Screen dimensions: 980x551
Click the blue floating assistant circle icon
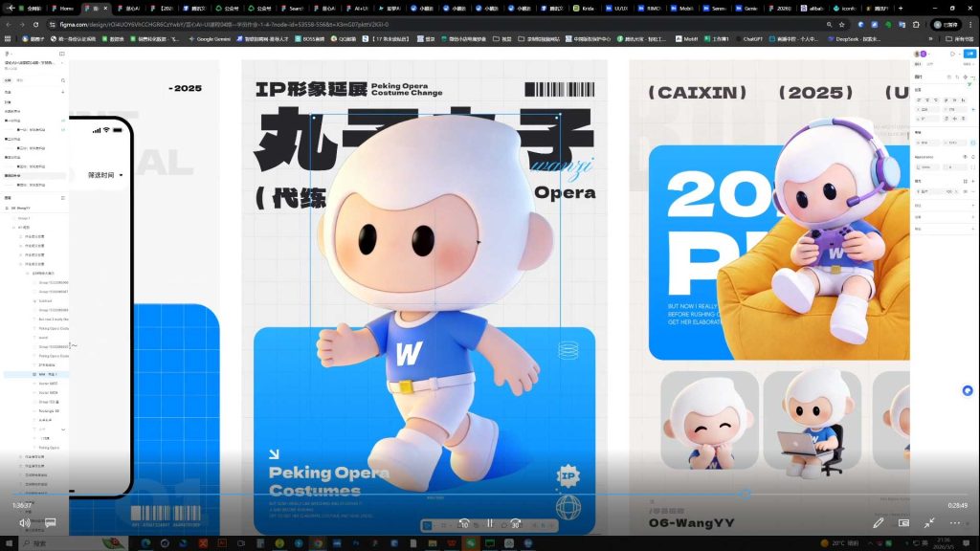click(968, 391)
